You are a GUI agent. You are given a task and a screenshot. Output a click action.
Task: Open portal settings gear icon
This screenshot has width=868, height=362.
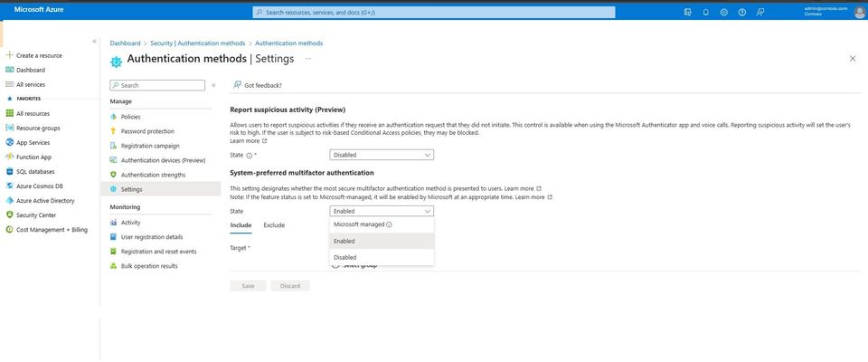(x=723, y=12)
